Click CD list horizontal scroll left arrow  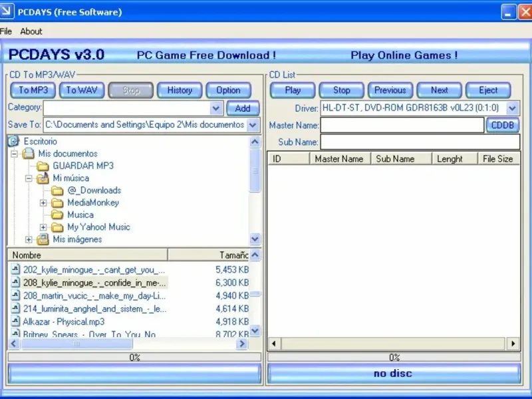point(274,344)
